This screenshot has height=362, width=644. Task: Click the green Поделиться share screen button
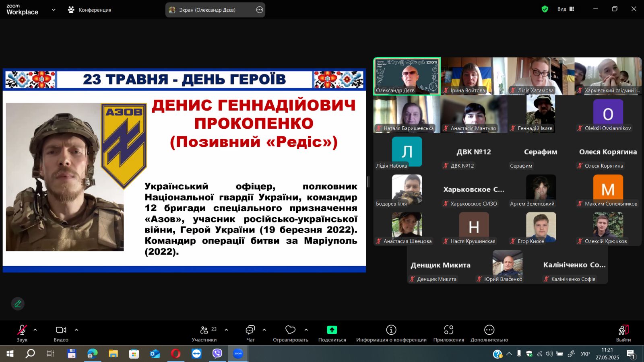click(332, 333)
